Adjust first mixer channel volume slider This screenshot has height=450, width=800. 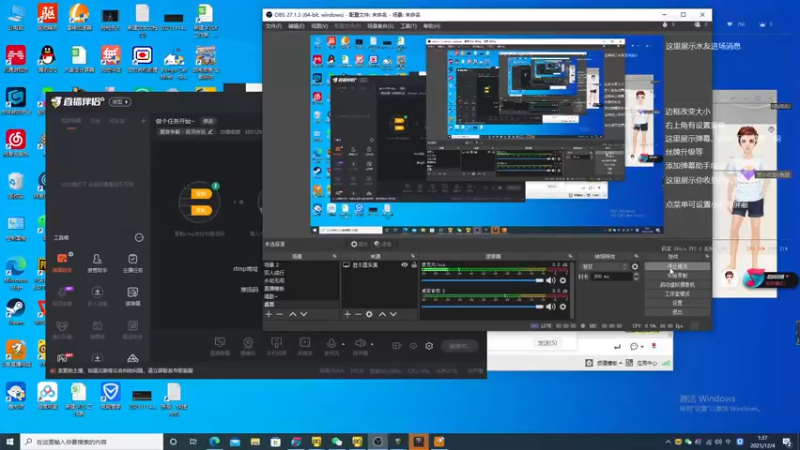coord(483,281)
